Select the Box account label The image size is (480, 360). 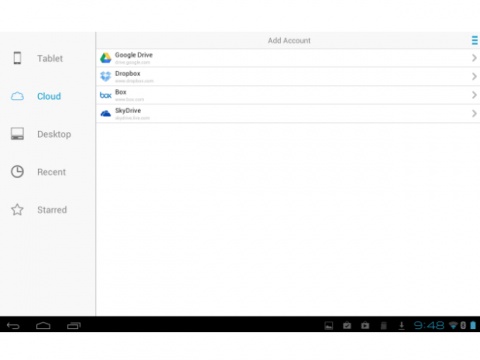(121, 92)
